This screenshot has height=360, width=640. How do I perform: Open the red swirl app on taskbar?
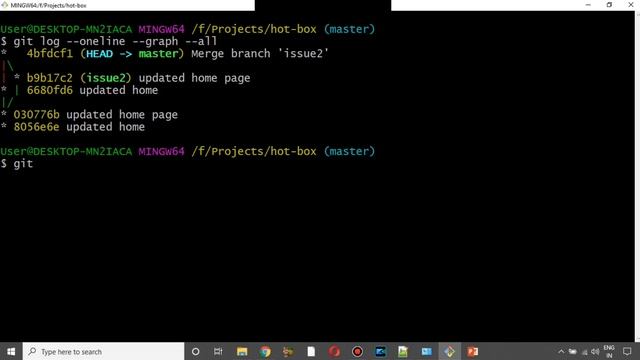(x=334, y=351)
